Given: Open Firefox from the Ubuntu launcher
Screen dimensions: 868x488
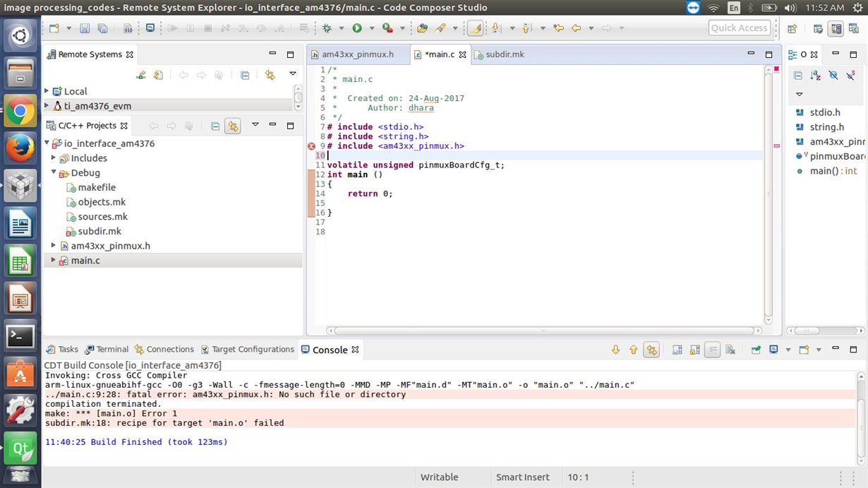Looking at the screenshot, I should (20, 148).
